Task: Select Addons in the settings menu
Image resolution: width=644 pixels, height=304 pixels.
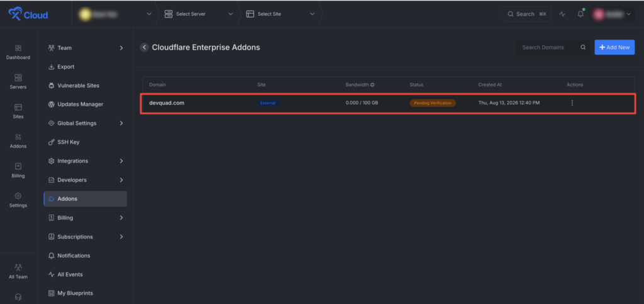Action: pos(86,199)
